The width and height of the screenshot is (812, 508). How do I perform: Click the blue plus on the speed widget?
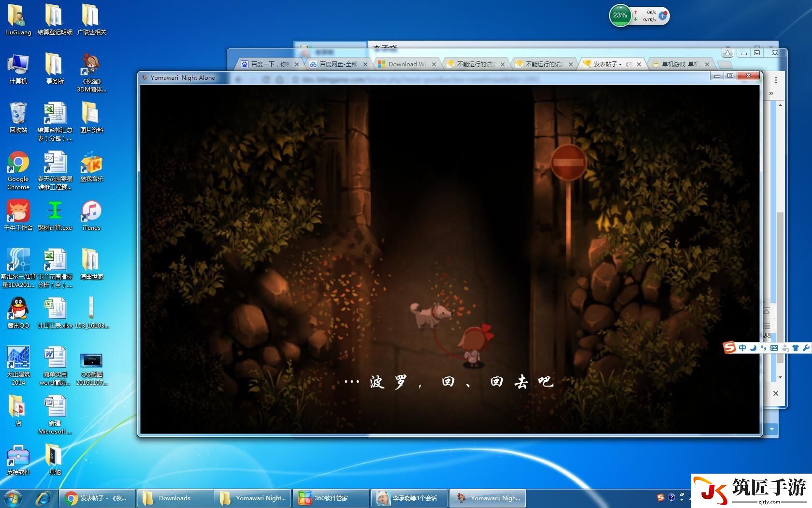[x=663, y=16]
